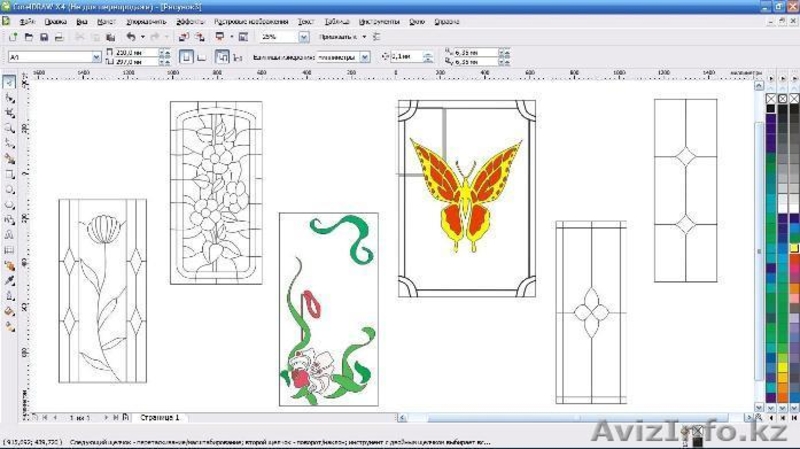Select the Ellipse tool in the toolbox
The width and height of the screenshot is (800, 449).
click(9, 188)
